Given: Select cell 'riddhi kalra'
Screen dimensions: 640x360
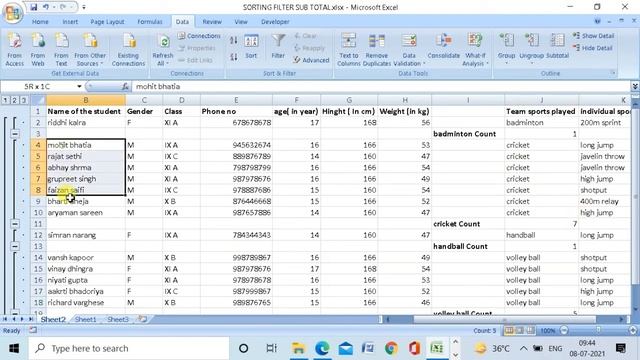Looking at the screenshot, I should coord(86,122).
